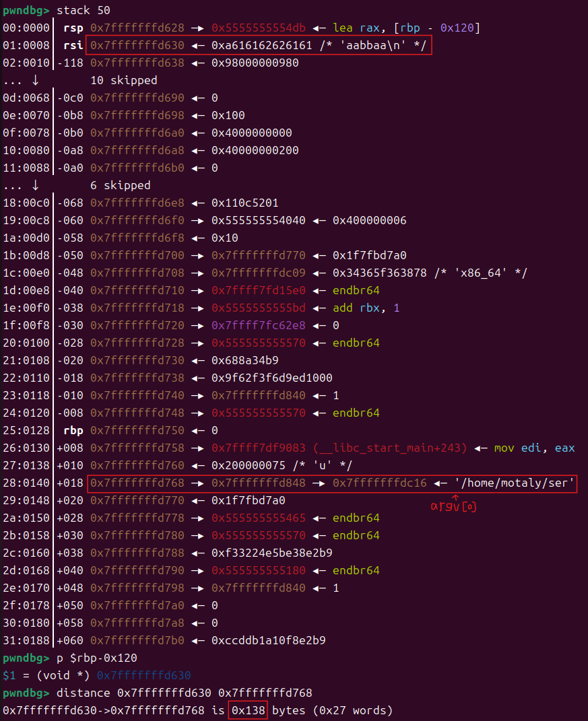The height and width of the screenshot is (721, 588).
Task: Click the '$1' result variable
Action: [x=9, y=675]
